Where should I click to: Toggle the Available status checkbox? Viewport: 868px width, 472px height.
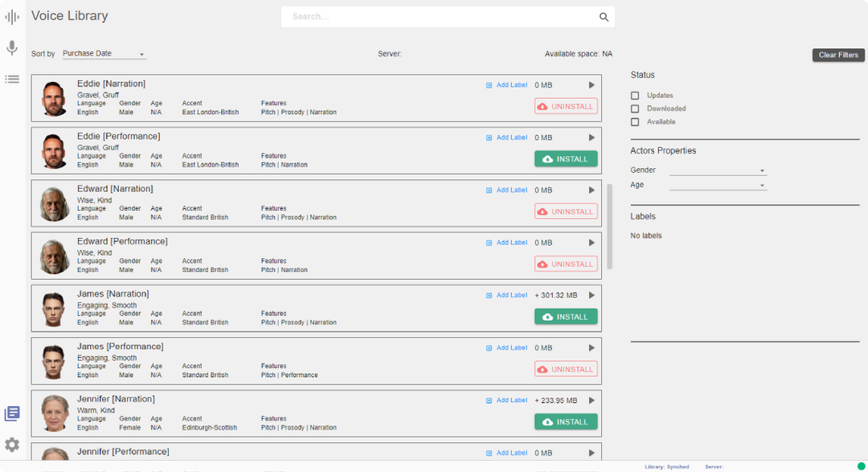(x=635, y=122)
